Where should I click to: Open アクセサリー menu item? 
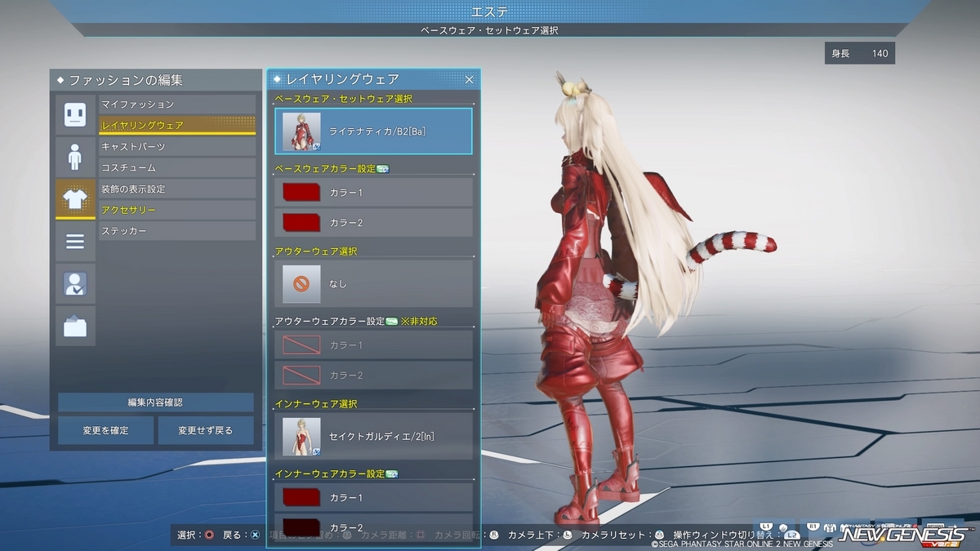pos(177,211)
